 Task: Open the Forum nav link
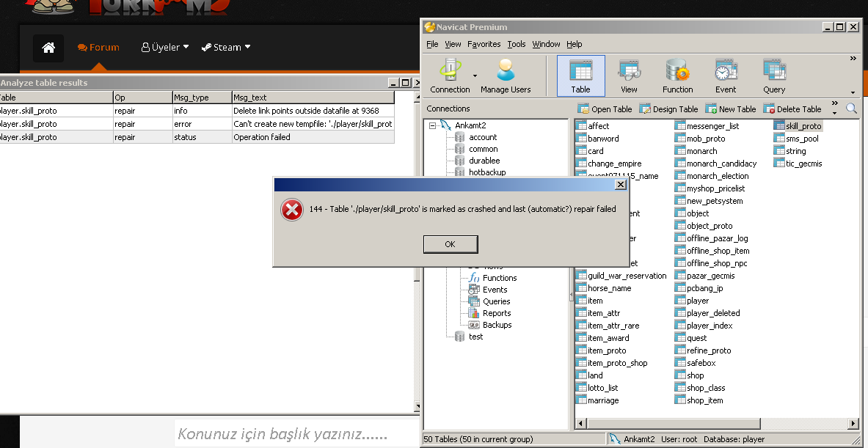click(x=98, y=48)
